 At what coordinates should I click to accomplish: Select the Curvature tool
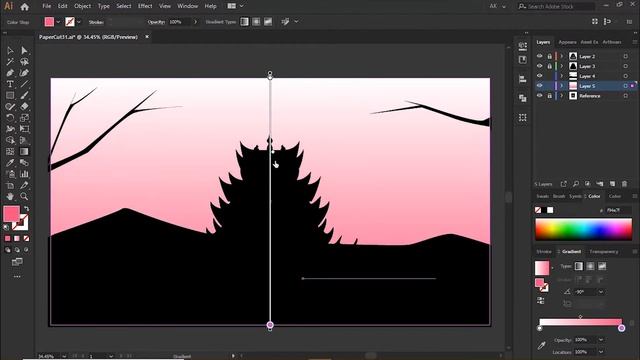(x=24, y=73)
